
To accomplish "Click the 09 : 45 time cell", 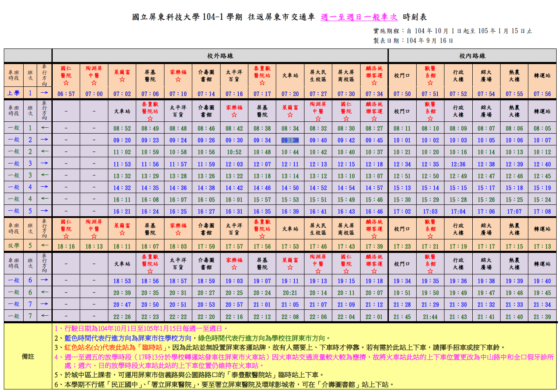I will pyautogui.click(x=374, y=140).
